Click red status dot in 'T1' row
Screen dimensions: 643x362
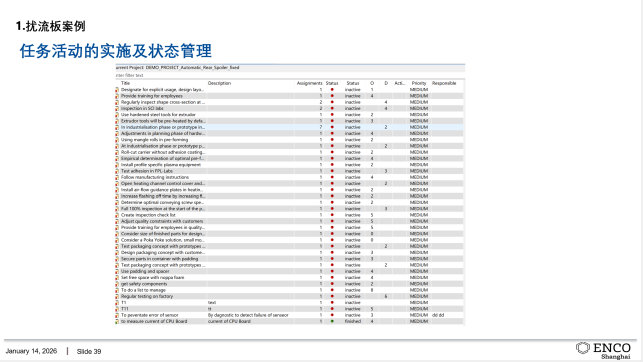(332, 303)
